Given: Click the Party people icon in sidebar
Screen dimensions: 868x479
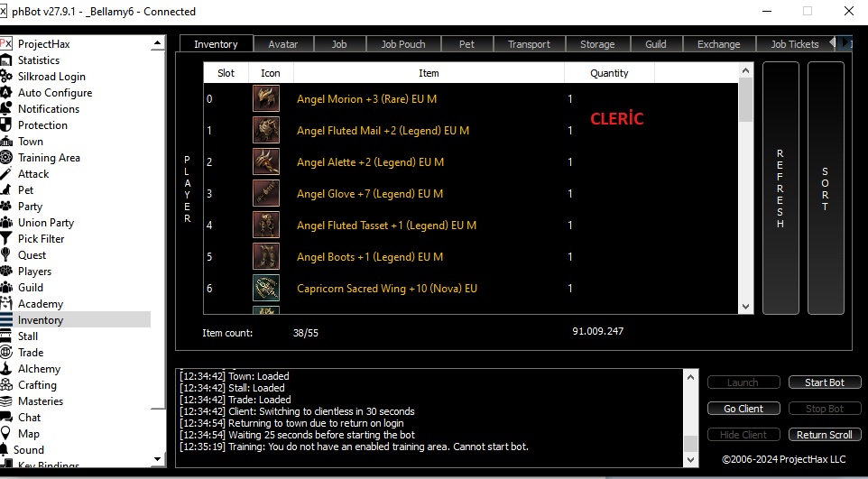Looking at the screenshot, I should pos(6,206).
